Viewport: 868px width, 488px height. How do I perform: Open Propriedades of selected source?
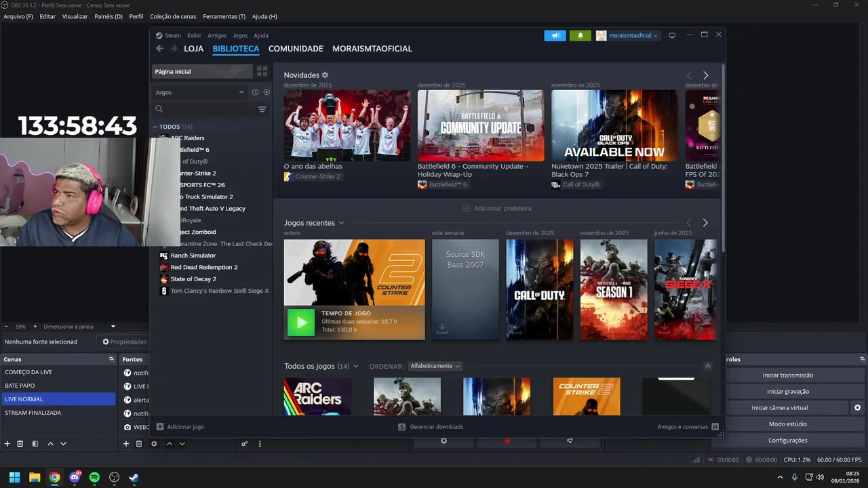point(124,342)
